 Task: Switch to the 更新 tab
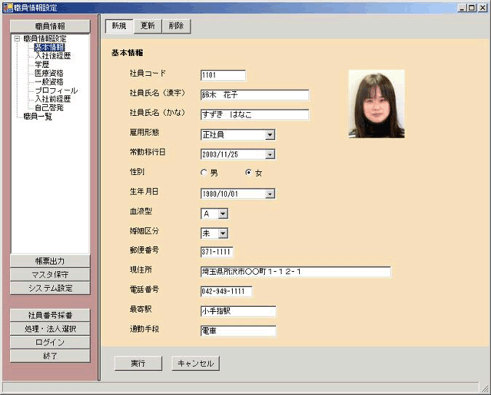coord(148,26)
